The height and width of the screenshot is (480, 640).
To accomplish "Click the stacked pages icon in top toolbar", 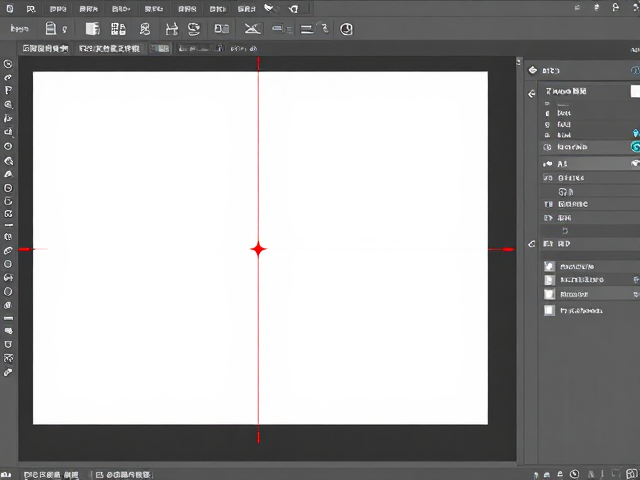I will pos(93,29).
